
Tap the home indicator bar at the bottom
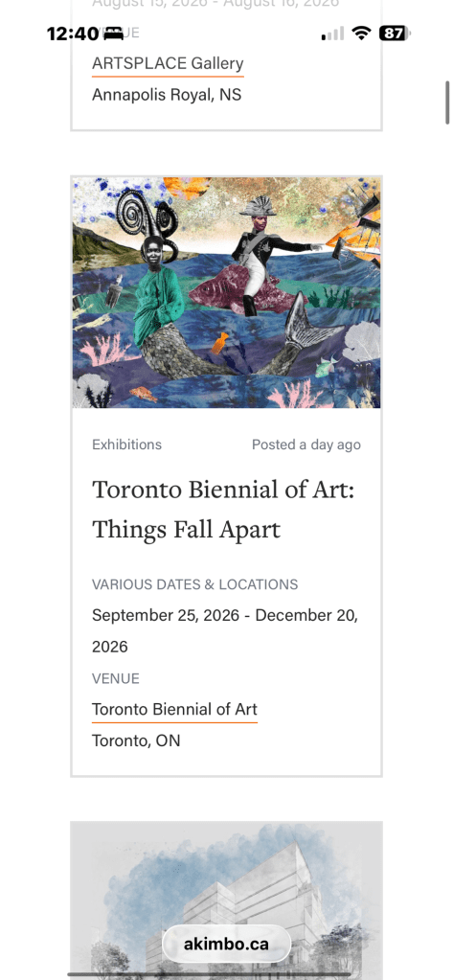coord(226,973)
